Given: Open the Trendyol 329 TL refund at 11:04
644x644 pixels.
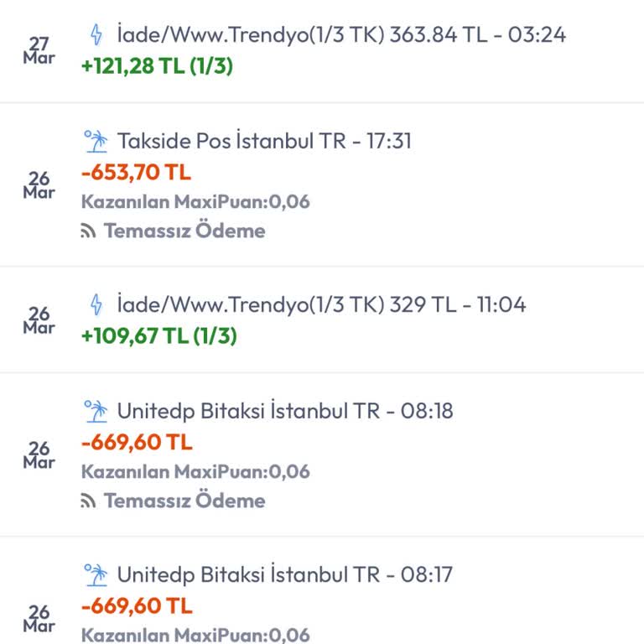Looking at the screenshot, I should [321, 304].
